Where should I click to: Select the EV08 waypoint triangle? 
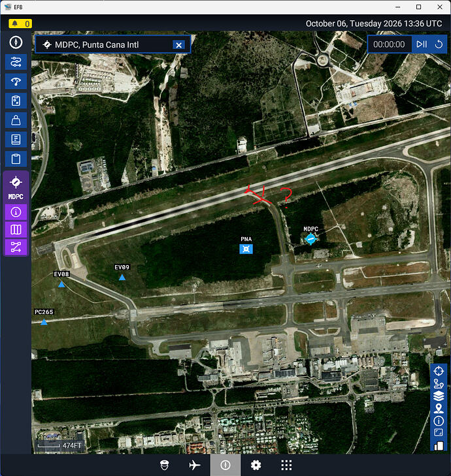61,284
